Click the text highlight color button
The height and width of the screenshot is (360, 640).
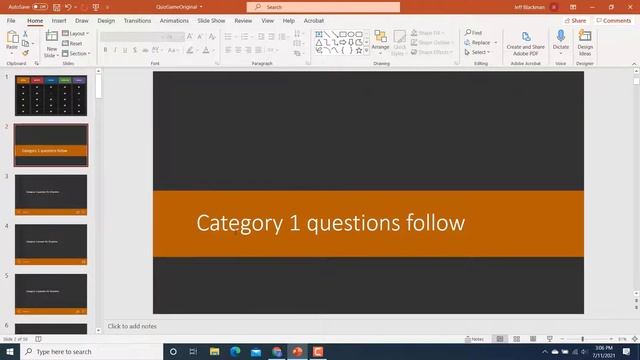[x=190, y=50]
